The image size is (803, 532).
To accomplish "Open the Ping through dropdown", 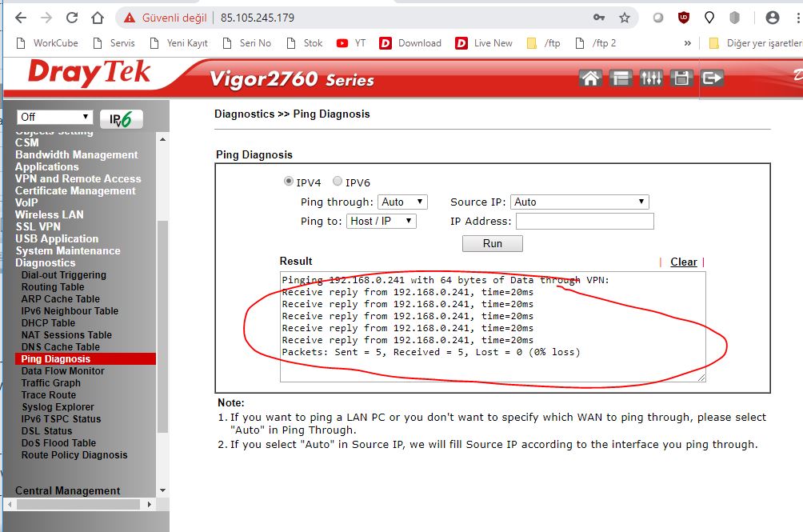I will [x=402, y=202].
